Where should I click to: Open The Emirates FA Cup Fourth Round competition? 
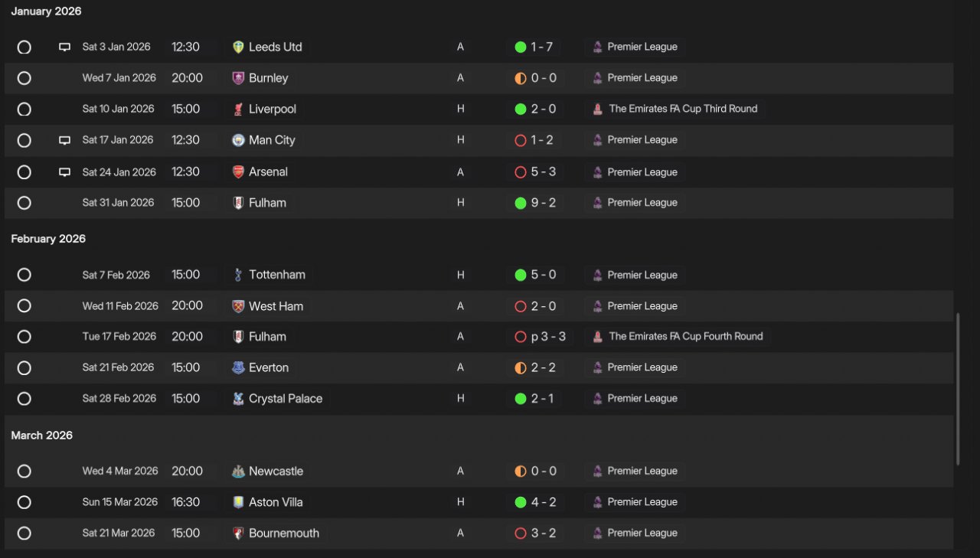pyautogui.click(x=685, y=336)
